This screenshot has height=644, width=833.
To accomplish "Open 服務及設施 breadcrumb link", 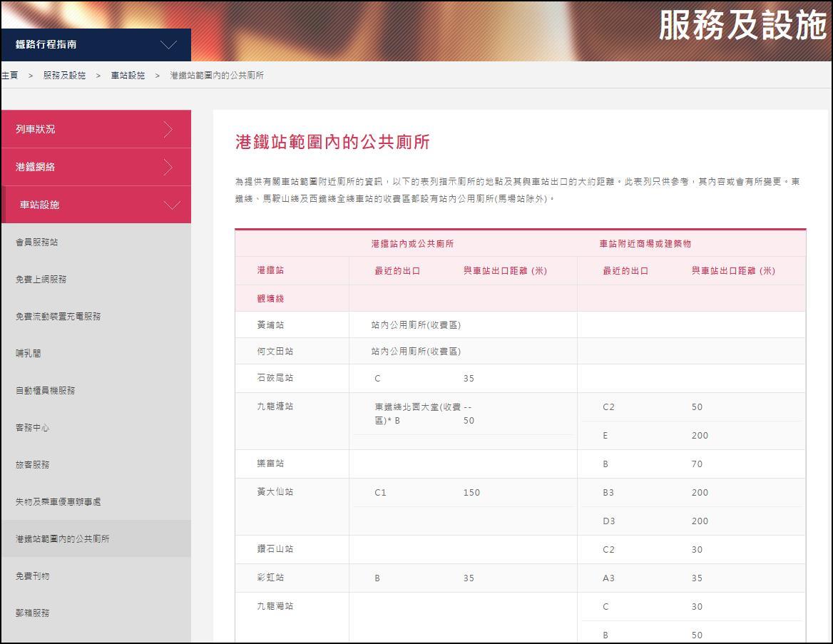I will [x=64, y=76].
